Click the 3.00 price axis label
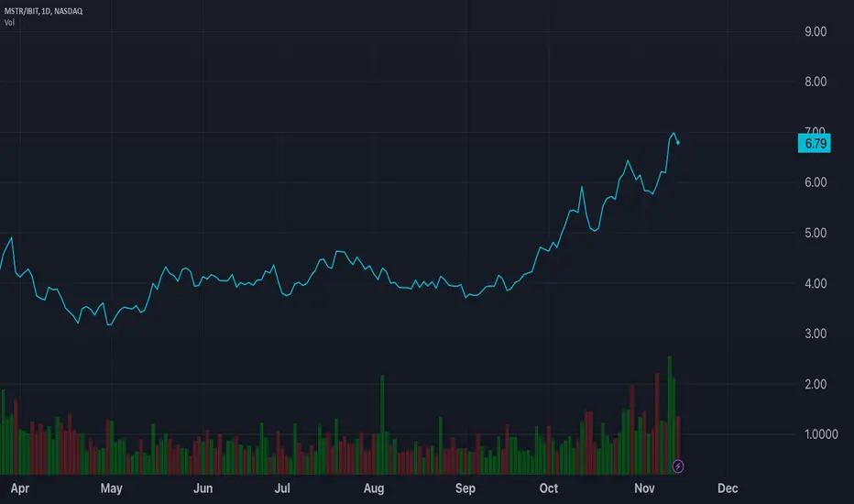The image size is (854, 504). pyautogui.click(x=816, y=334)
